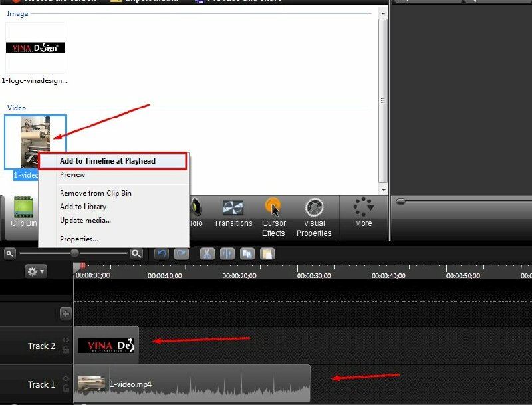Open the Clip Bin tab
Viewport: 532px width, 405px height.
(x=23, y=213)
